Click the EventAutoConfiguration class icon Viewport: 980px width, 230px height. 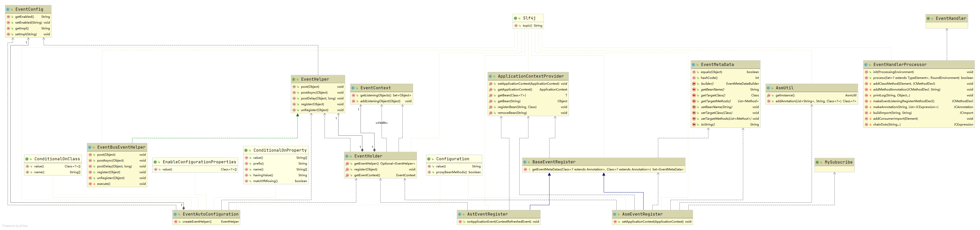pyautogui.click(x=175, y=215)
